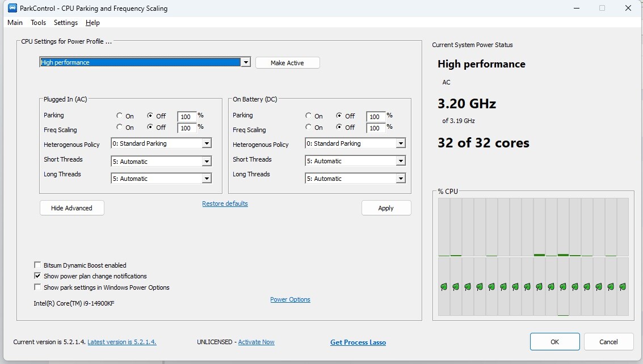
Task: Follow the Get Process Lasso link
Action: tap(358, 342)
